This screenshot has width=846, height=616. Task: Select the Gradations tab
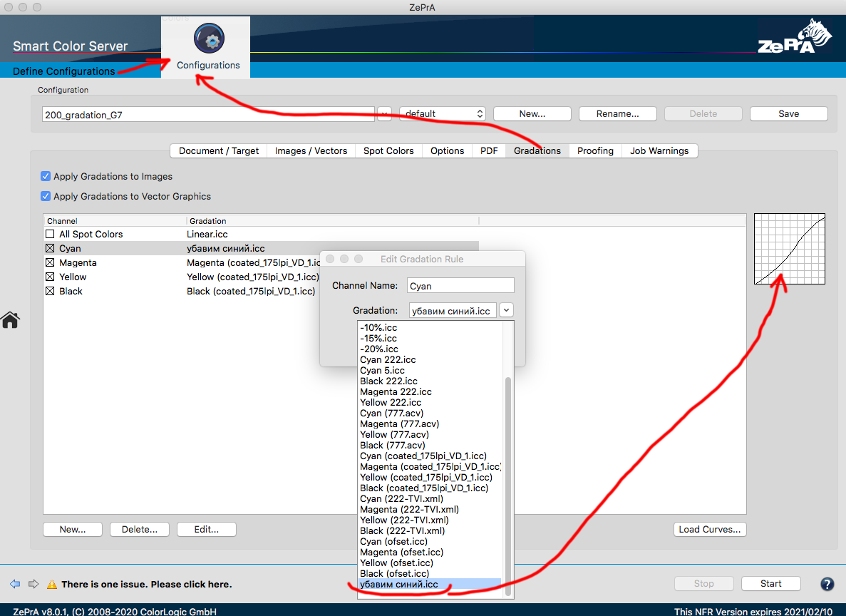(x=537, y=150)
